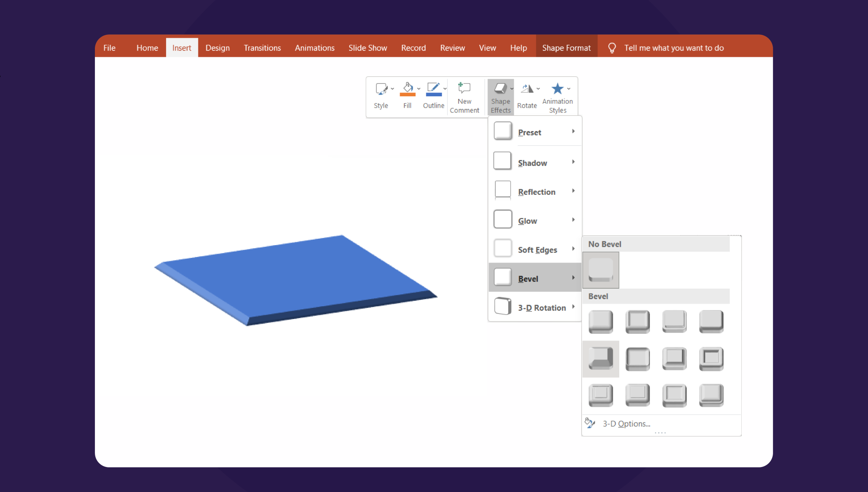Viewport: 868px width, 492px height.
Task: Select the No Bevel option
Action: pos(601,270)
